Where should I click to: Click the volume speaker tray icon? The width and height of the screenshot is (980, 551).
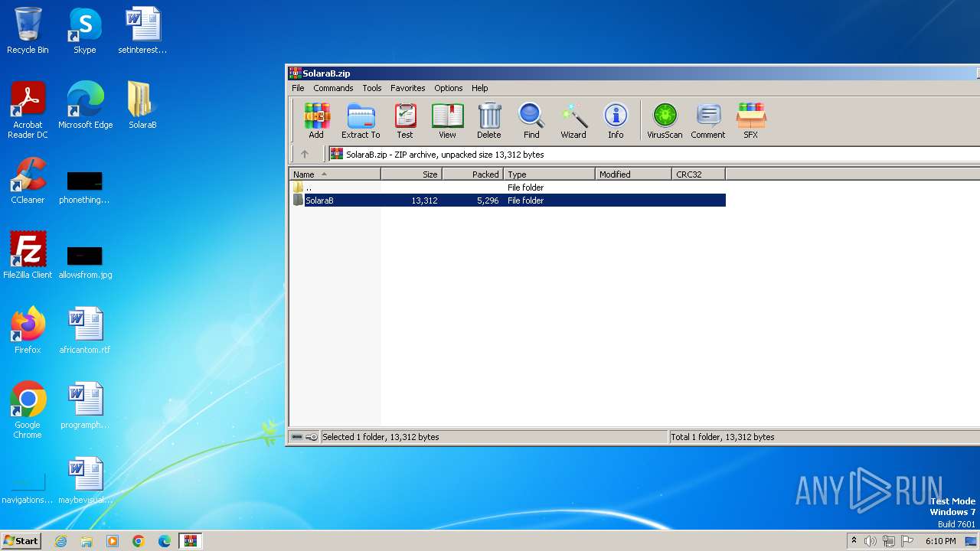pos(871,541)
